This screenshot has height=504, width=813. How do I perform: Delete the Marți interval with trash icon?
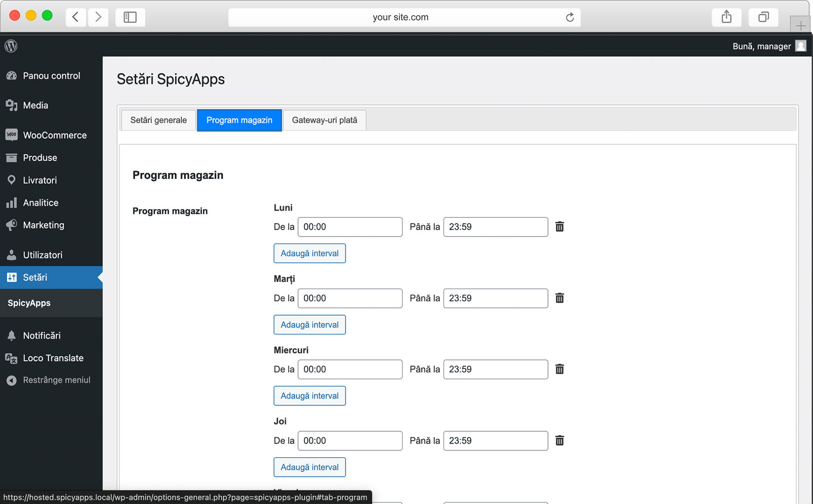560,298
